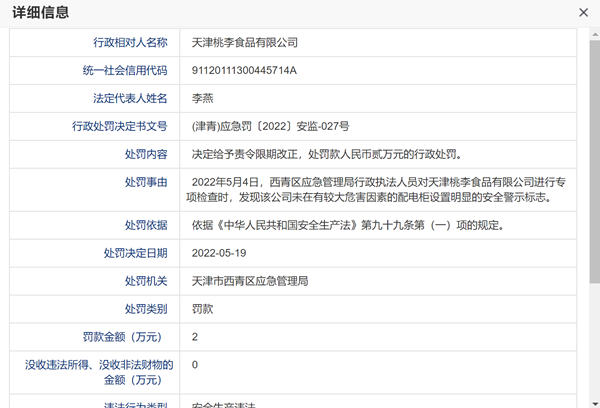Viewport: 600px width, 408px height.
Task: Click the label 行政处罚决定书文号
Action: (x=119, y=126)
